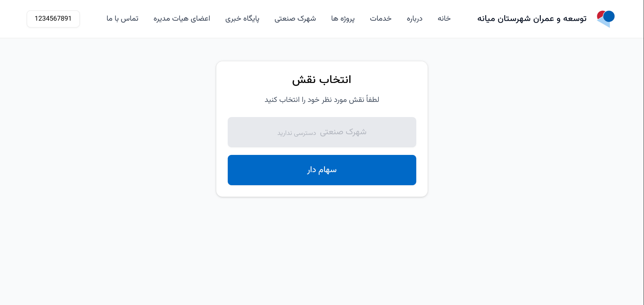Viewport: 644px width, 305px height.
Task: Go to the خانه navigation link
Action: click(x=444, y=19)
